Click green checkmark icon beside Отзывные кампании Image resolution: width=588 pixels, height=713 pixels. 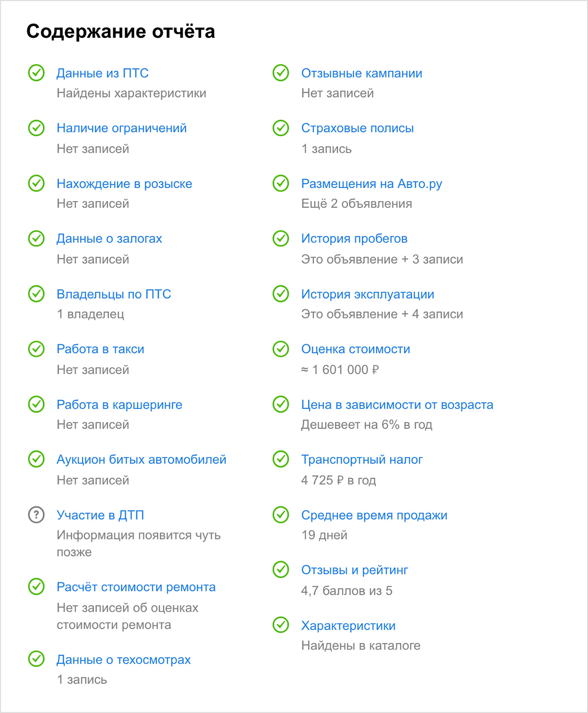[x=281, y=73]
